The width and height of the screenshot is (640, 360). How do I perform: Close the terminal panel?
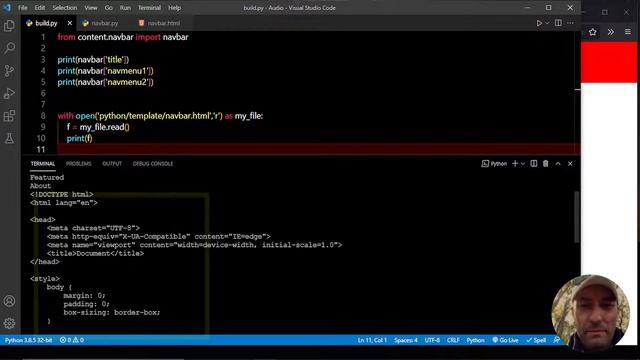tap(570, 164)
